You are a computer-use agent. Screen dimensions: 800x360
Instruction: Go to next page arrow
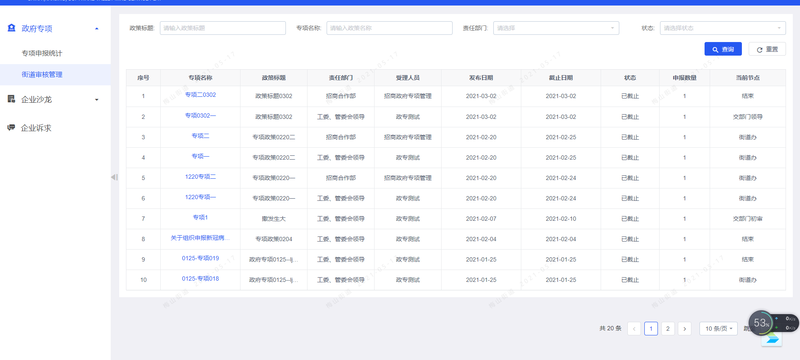tap(685, 329)
